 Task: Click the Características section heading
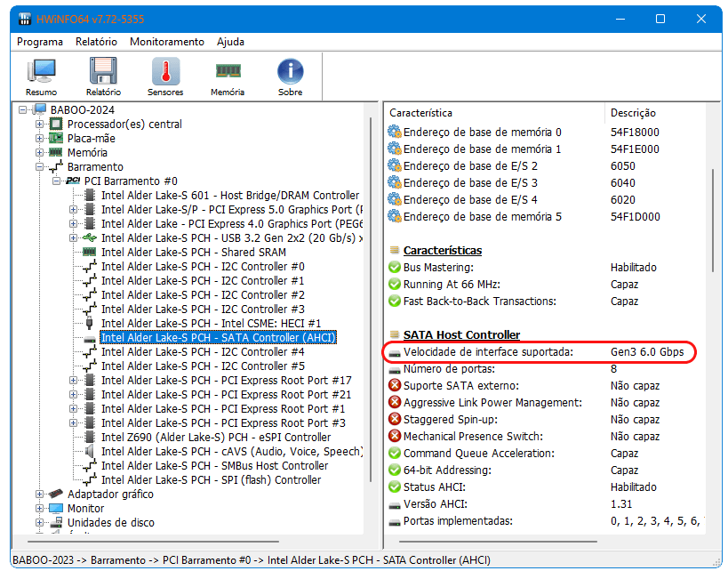443,251
